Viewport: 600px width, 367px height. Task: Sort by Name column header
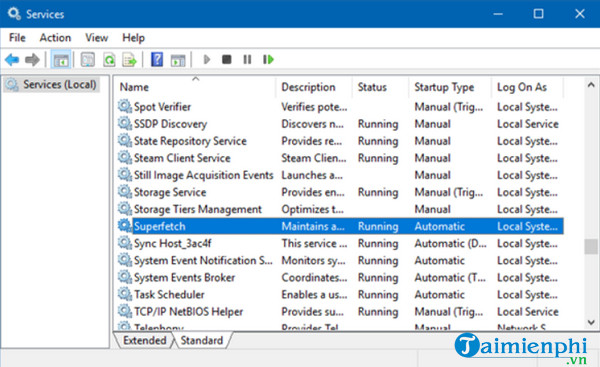pyautogui.click(x=196, y=87)
